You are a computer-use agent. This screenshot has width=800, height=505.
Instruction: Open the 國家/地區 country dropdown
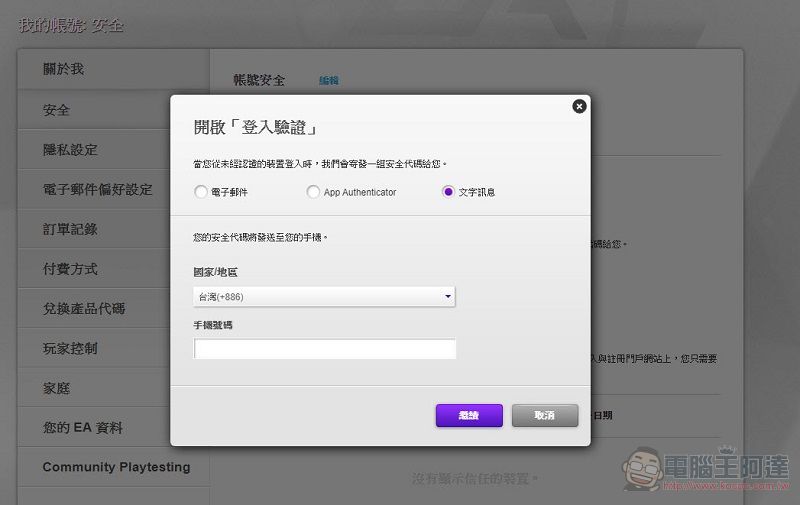(x=324, y=296)
